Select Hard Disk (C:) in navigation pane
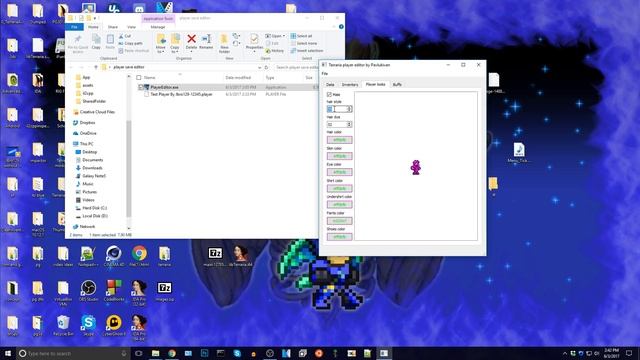 (x=91, y=208)
